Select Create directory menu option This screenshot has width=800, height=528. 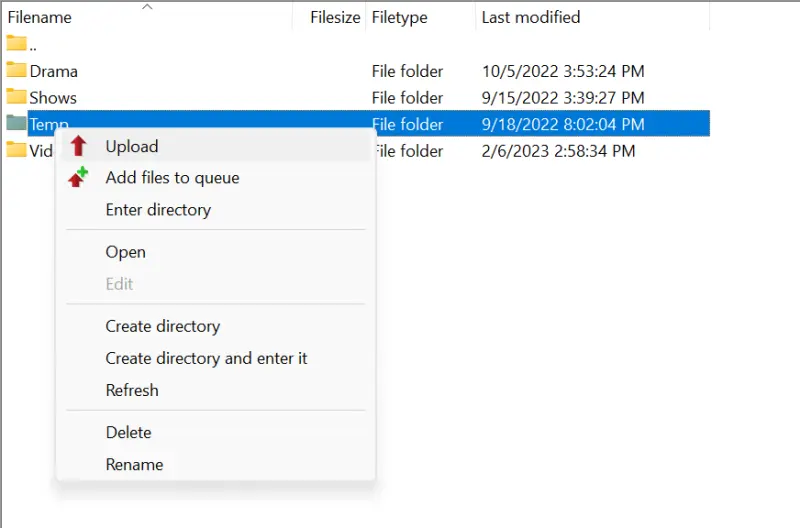(x=163, y=326)
